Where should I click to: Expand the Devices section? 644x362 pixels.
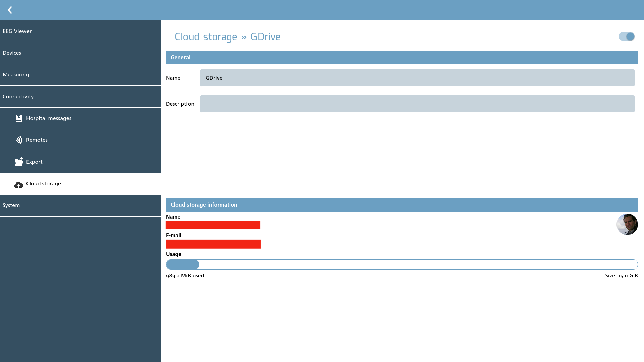80,53
